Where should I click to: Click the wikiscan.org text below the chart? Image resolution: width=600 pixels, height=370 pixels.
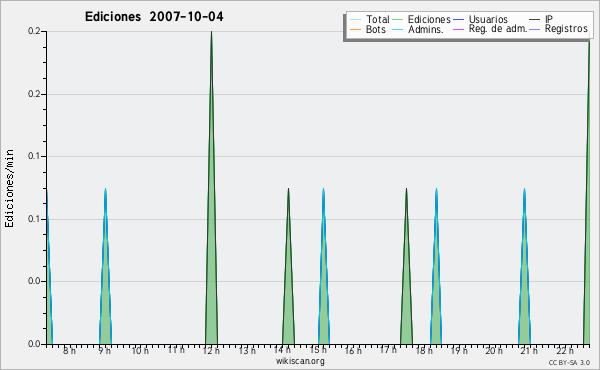click(300, 360)
